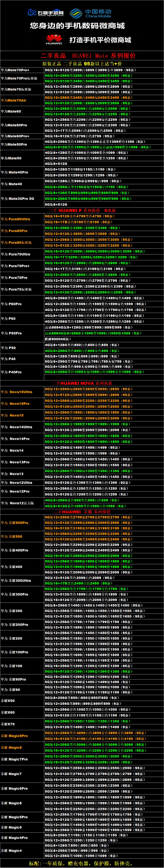
Task: Click the 华为 荣耀300Pro model cell
Action: click(22, 594)
